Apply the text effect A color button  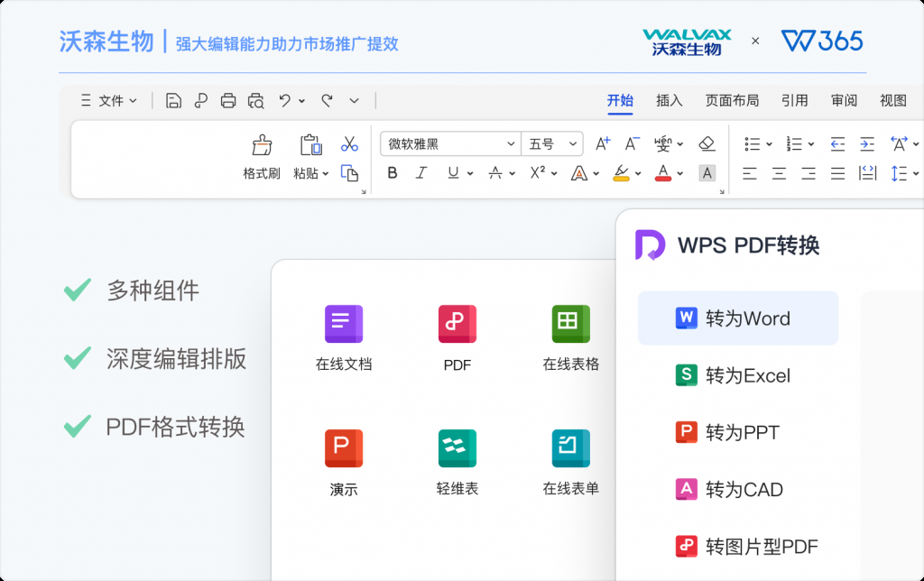[579, 173]
